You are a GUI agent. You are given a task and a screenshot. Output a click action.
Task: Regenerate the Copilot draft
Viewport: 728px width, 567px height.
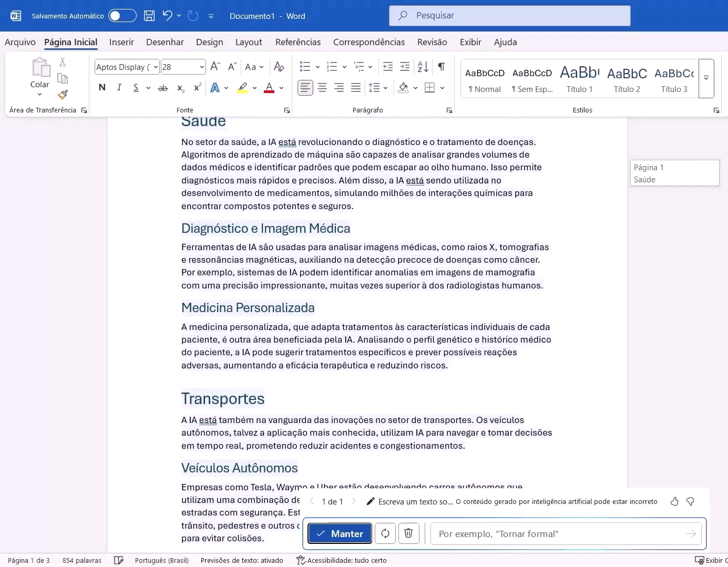385,533
